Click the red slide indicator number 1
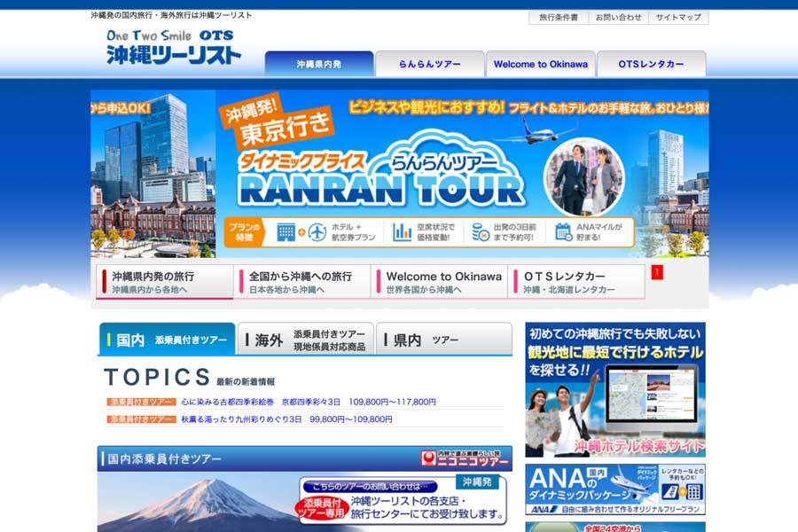This screenshot has width=798, height=532. pos(657,272)
